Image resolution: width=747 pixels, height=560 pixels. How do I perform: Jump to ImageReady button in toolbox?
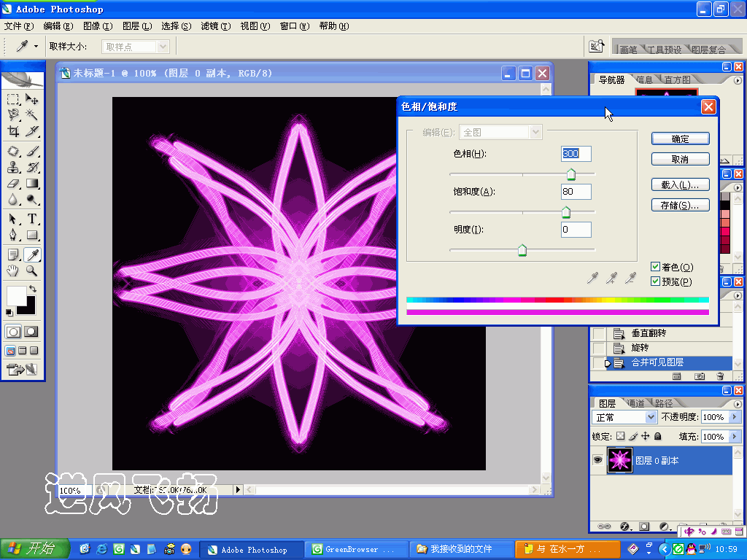tap(23, 369)
